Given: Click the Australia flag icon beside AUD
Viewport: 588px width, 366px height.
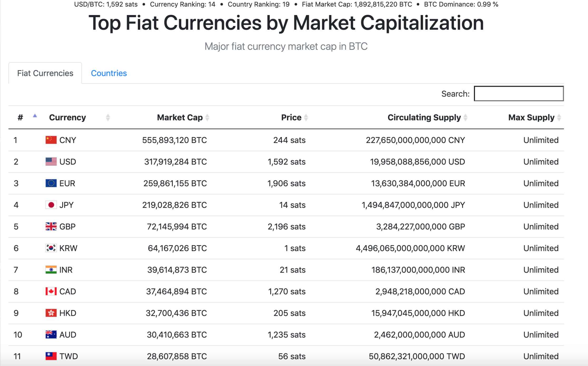Looking at the screenshot, I should tap(51, 335).
